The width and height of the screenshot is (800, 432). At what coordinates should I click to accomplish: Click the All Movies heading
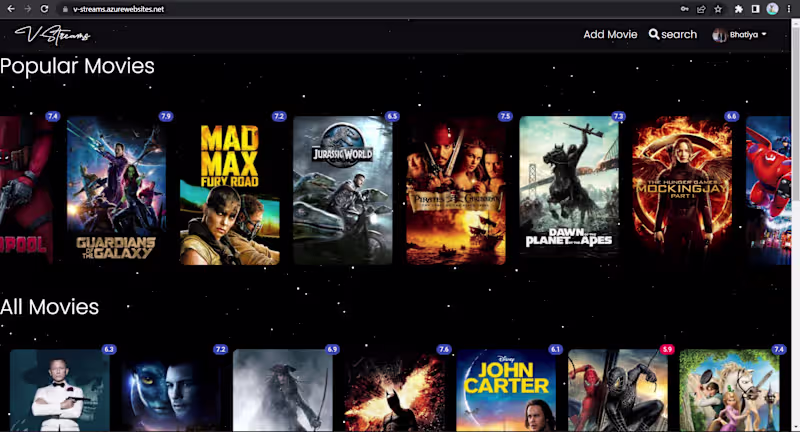(x=49, y=307)
